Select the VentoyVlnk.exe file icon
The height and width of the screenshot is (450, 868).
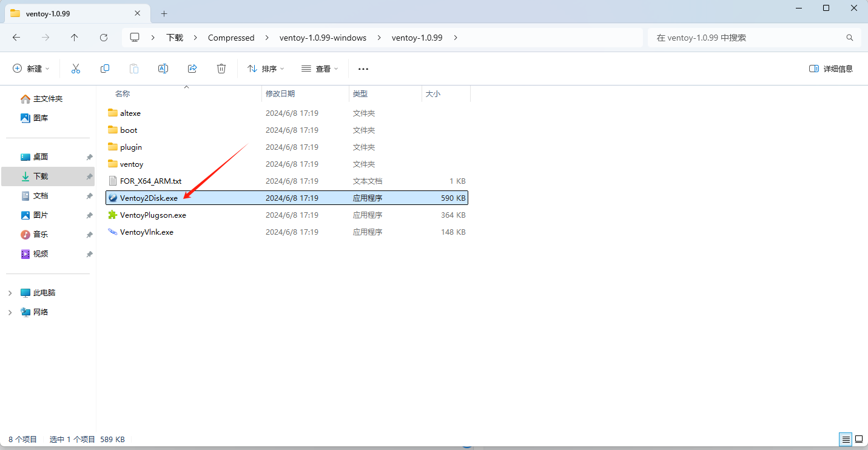[112, 232]
